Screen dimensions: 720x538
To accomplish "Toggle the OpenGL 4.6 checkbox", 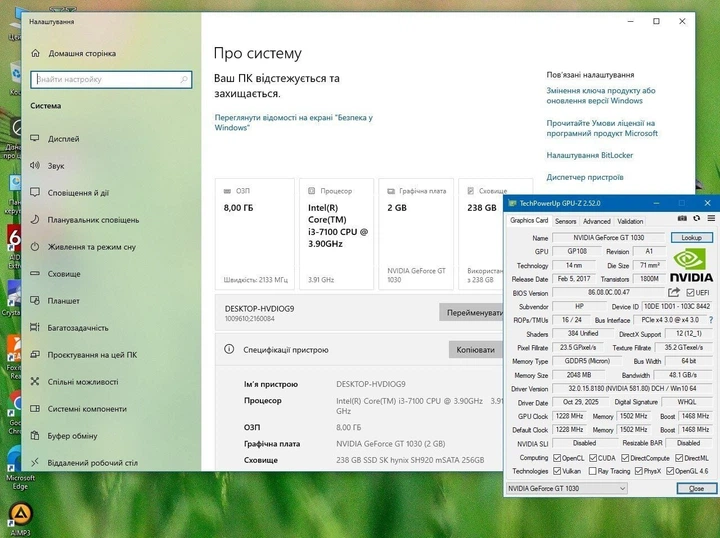I will click(x=670, y=471).
